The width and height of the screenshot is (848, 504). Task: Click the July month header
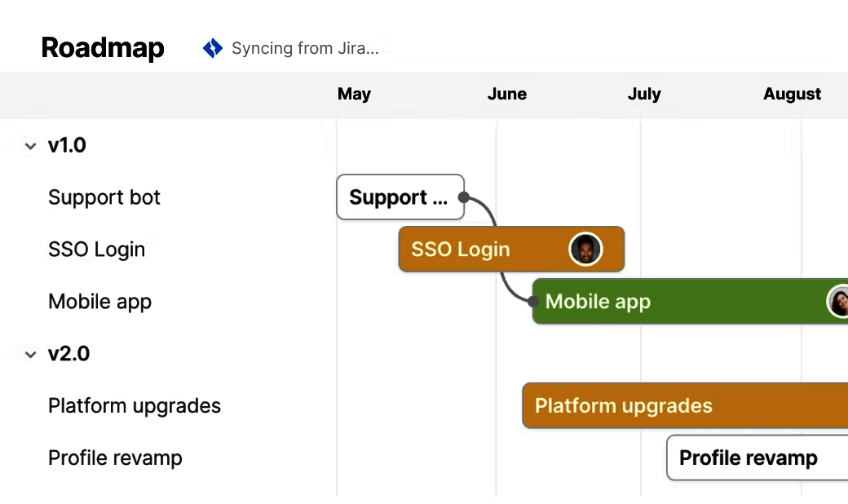644,94
